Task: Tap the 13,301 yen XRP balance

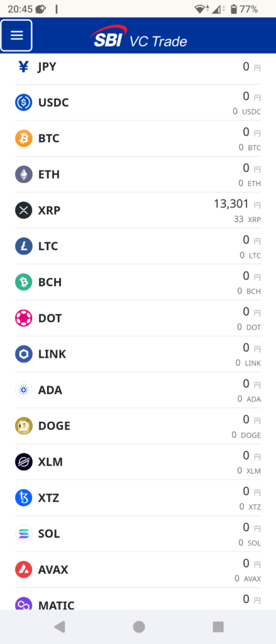Action: (x=231, y=204)
